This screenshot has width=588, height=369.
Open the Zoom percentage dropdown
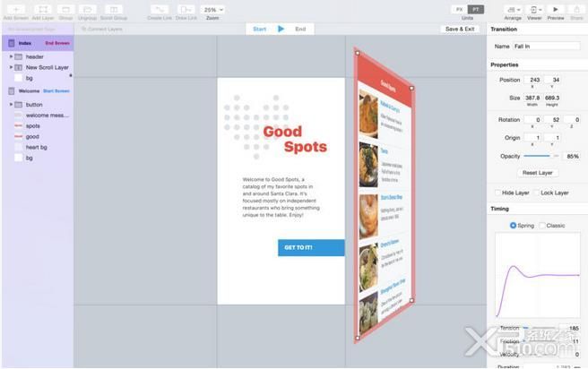[x=212, y=9]
